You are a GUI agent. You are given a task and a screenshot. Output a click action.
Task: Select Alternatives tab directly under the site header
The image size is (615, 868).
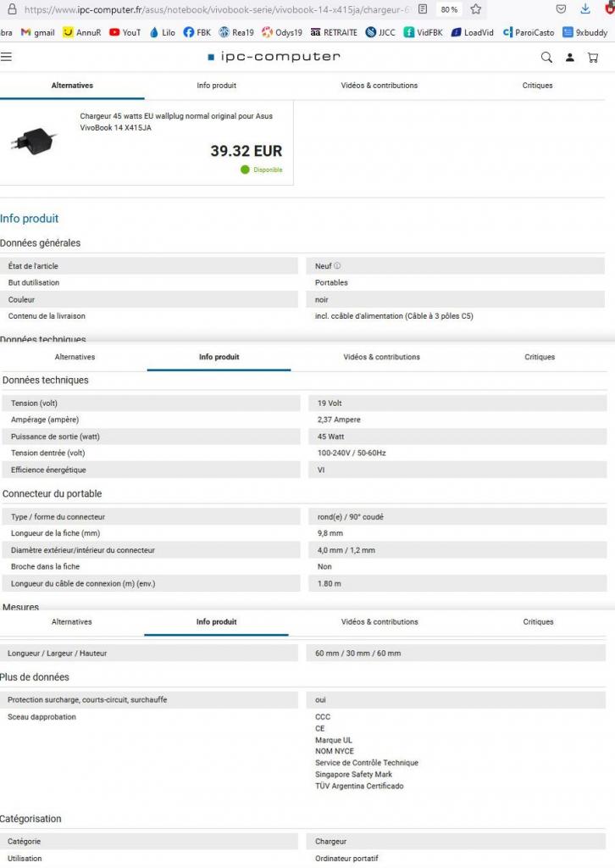point(72,86)
